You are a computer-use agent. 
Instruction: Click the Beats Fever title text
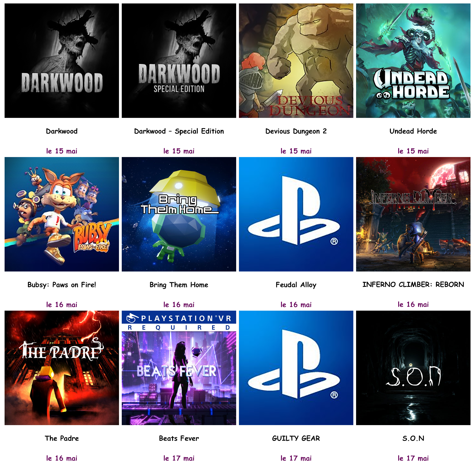(179, 438)
